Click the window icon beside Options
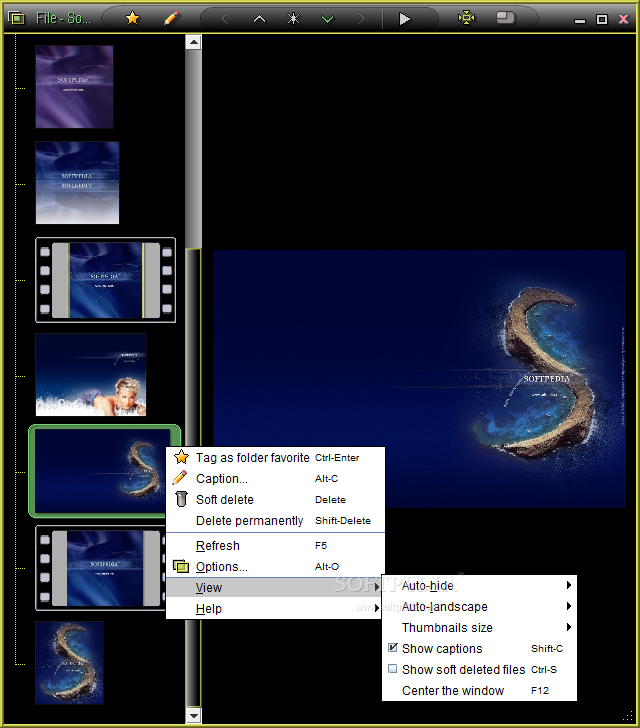The height and width of the screenshot is (728, 640). (x=181, y=566)
